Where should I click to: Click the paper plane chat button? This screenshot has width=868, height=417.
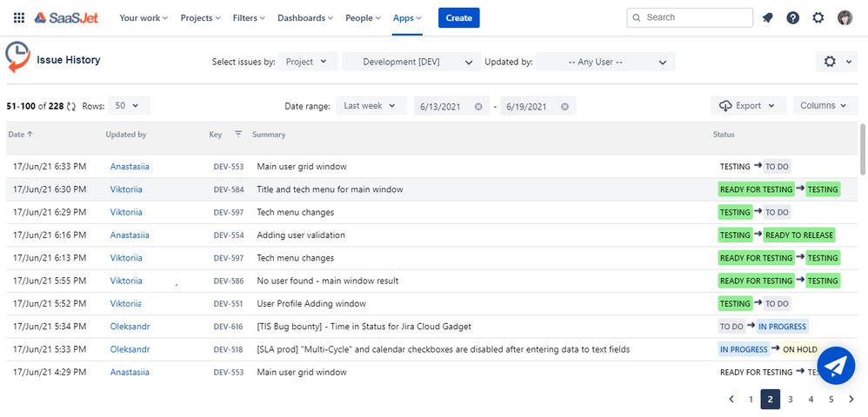(x=836, y=366)
